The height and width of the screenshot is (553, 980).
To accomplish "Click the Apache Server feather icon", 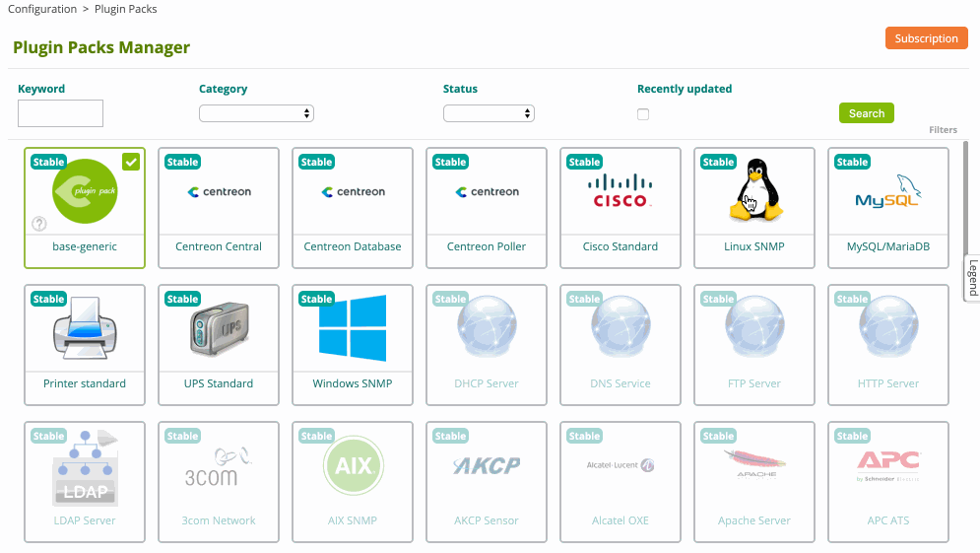I will coord(753,463).
